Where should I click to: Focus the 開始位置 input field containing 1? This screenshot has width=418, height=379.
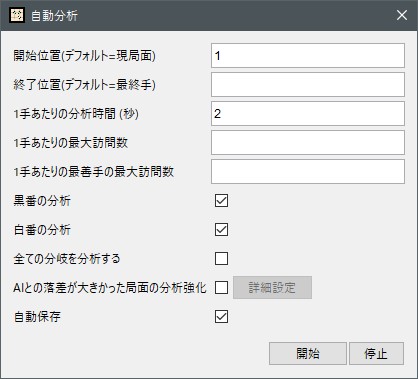coord(308,56)
